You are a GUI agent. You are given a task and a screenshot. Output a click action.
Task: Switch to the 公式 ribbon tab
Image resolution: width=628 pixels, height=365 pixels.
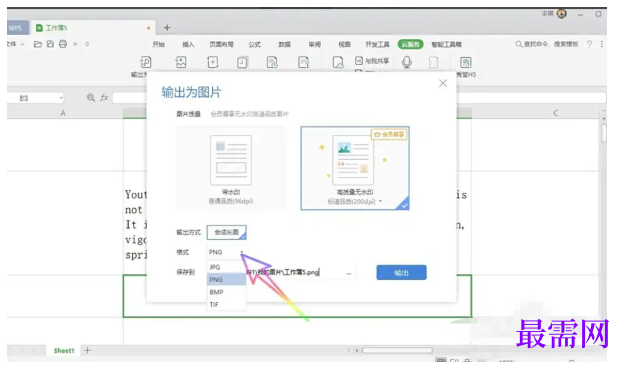click(254, 44)
